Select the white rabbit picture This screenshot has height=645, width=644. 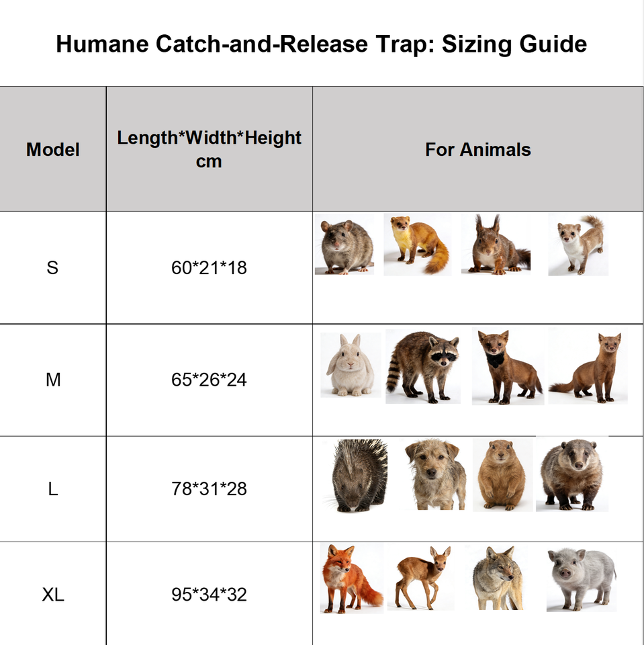click(x=351, y=365)
